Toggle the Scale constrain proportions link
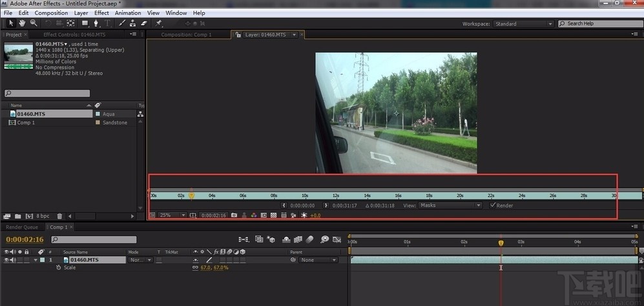The image size is (644, 306). click(196, 268)
